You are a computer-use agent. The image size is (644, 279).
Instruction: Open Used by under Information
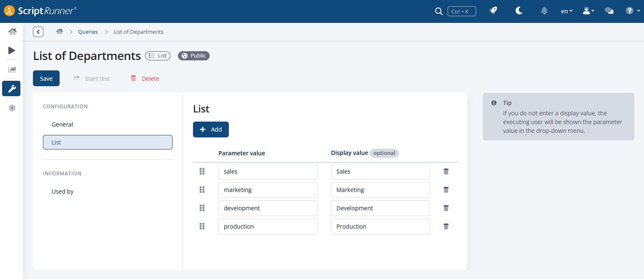tap(108, 192)
